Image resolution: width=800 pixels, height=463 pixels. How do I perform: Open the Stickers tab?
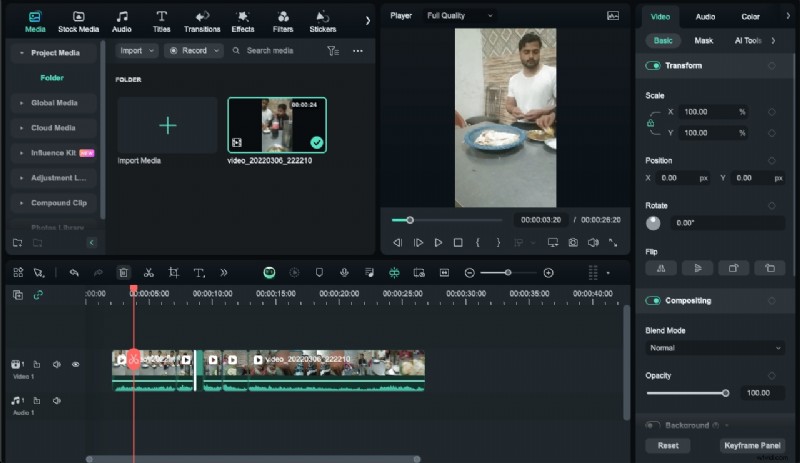pyautogui.click(x=322, y=22)
